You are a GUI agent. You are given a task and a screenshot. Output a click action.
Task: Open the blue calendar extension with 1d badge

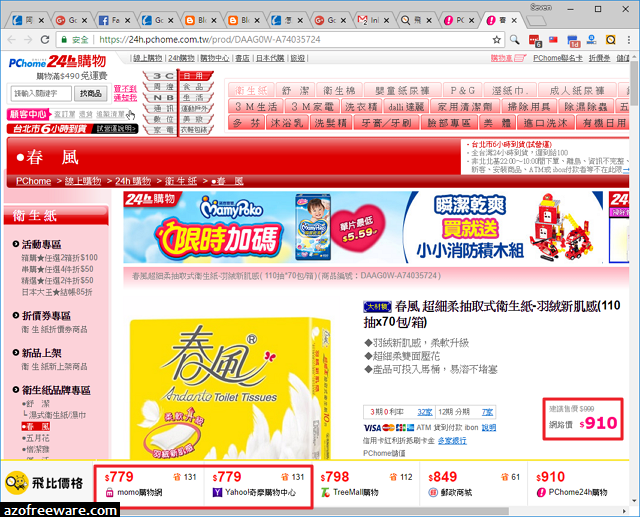pos(573,41)
